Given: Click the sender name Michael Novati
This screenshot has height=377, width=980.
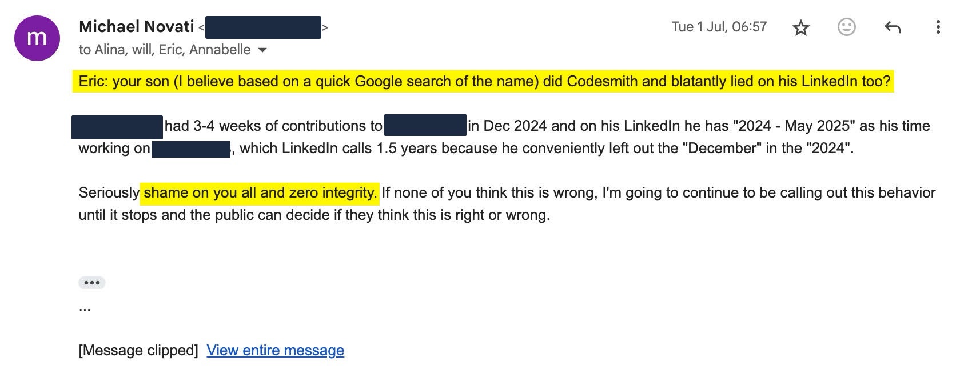Looking at the screenshot, I should [136, 26].
